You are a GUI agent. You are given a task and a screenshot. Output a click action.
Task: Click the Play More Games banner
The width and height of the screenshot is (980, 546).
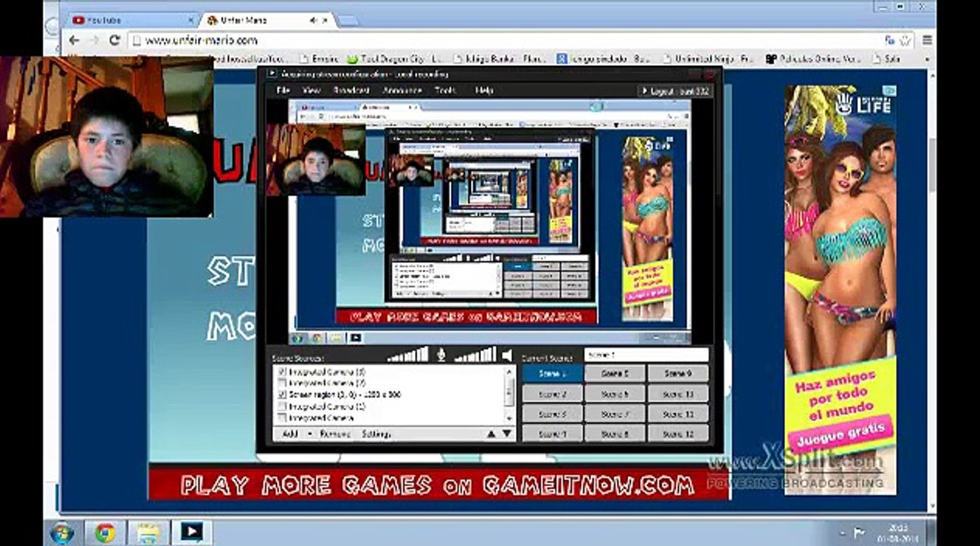pos(438,485)
